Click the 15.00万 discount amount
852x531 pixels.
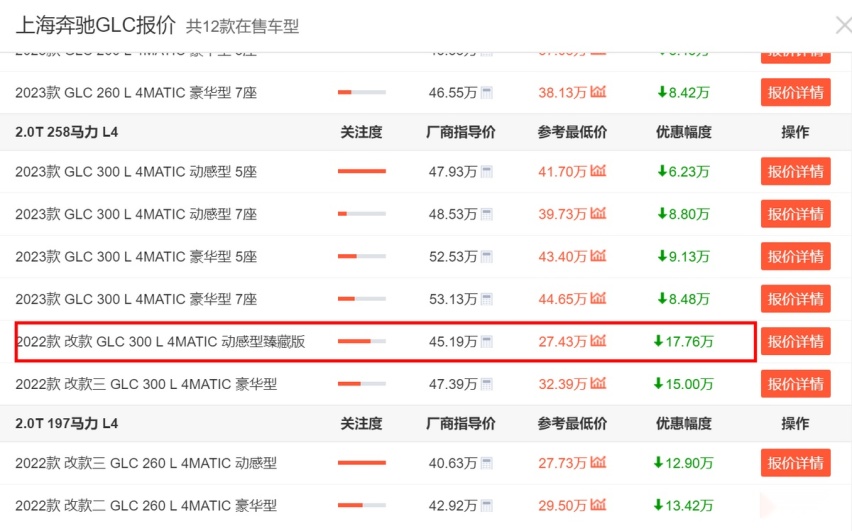(x=684, y=384)
